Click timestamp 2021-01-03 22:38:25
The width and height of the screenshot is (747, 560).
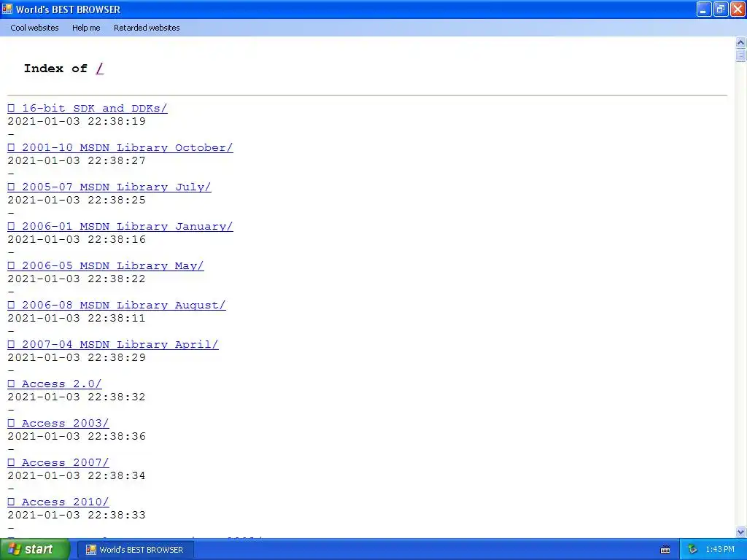tap(77, 200)
